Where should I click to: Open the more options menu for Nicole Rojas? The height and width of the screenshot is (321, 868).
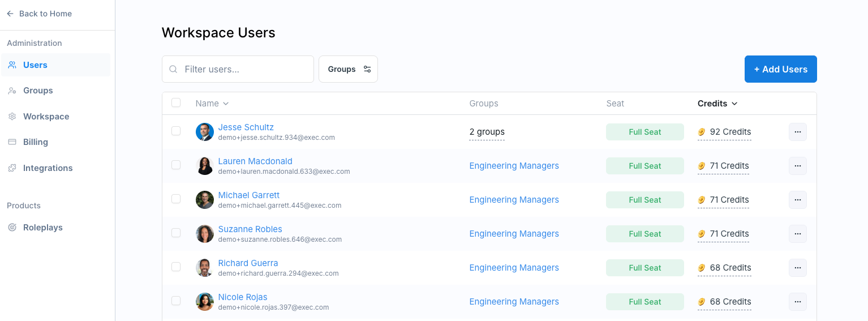pos(798,302)
